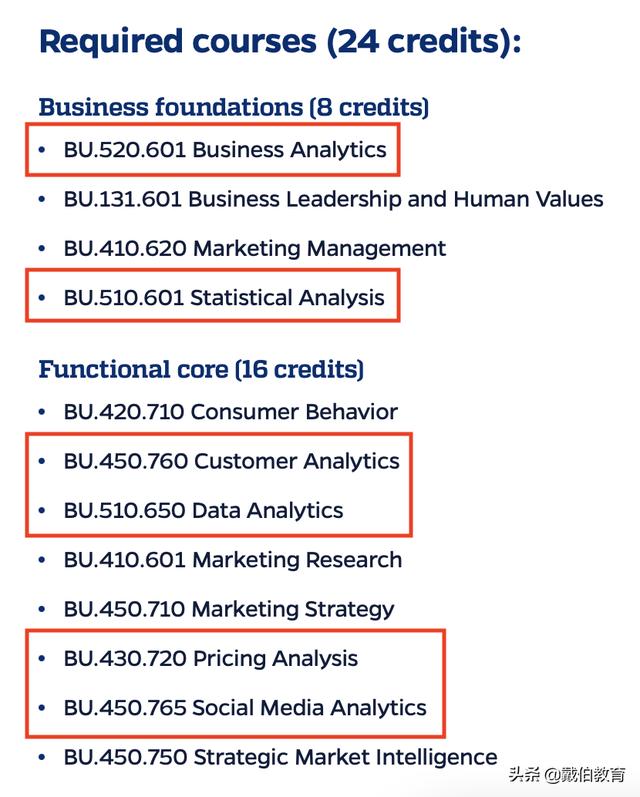Open the BU.420.710 Consumer Behavior course

(x=231, y=412)
